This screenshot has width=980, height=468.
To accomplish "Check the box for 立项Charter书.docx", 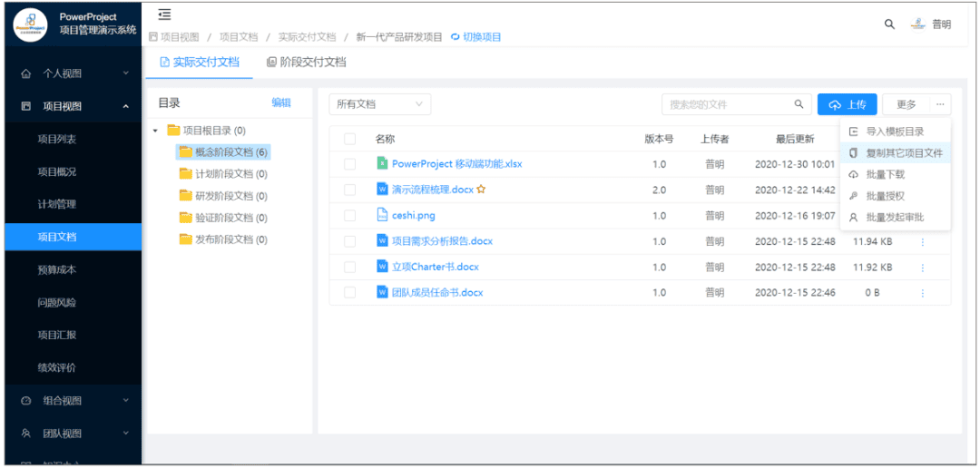I will 350,267.
